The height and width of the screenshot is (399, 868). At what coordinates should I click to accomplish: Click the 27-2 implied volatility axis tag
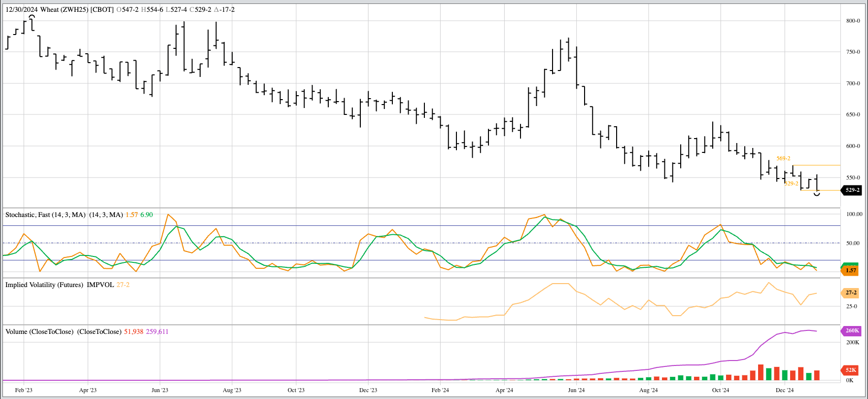[850, 292]
